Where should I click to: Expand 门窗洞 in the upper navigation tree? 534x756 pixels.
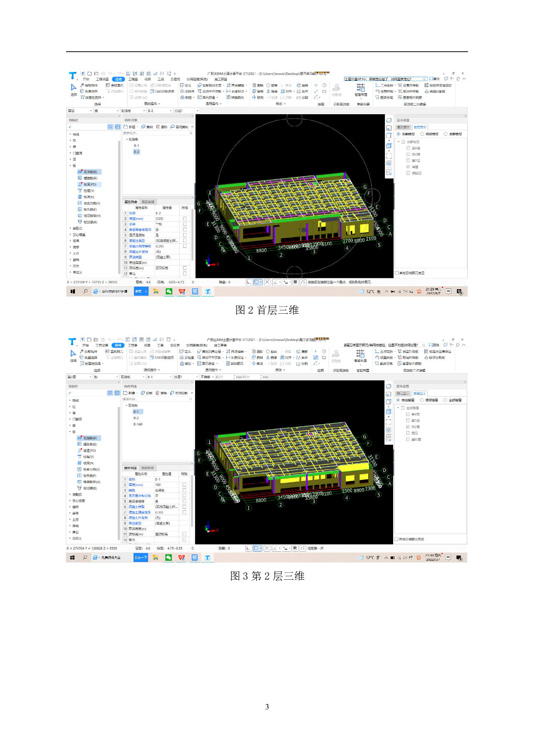pyautogui.click(x=77, y=153)
